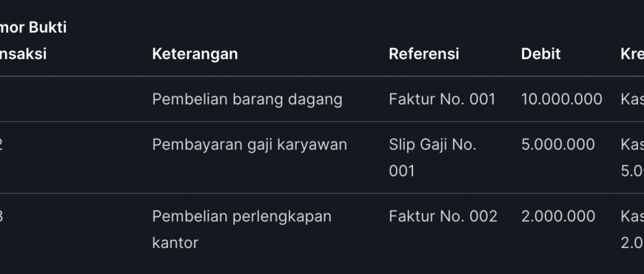This screenshot has width=644, height=274.
Task: Click the Referensi column header
Action: (x=423, y=53)
